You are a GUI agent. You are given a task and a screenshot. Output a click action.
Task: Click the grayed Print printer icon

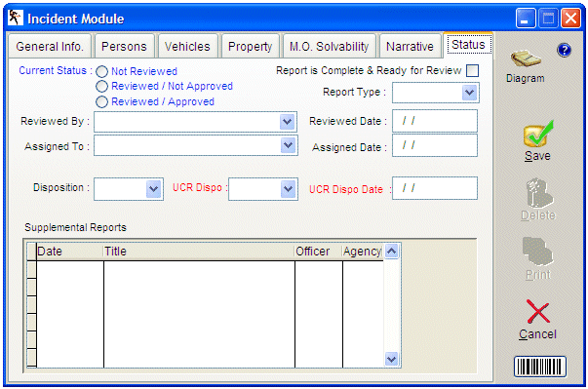tap(538, 252)
